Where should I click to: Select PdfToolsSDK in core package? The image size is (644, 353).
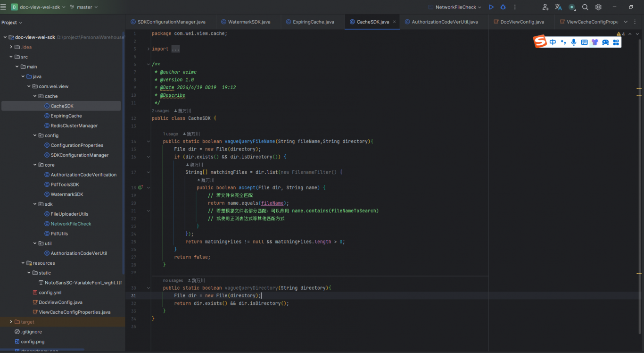click(x=65, y=185)
